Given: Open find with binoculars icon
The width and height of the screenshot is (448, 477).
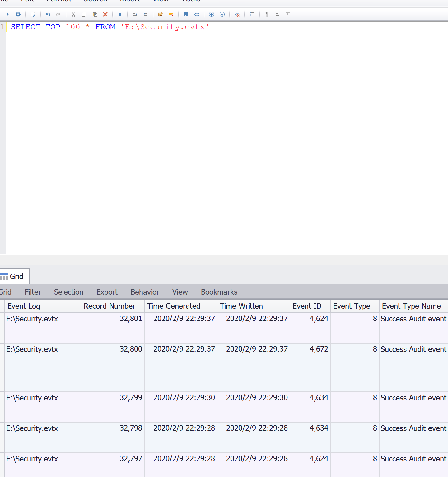Looking at the screenshot, I should (x=186, y=14).
